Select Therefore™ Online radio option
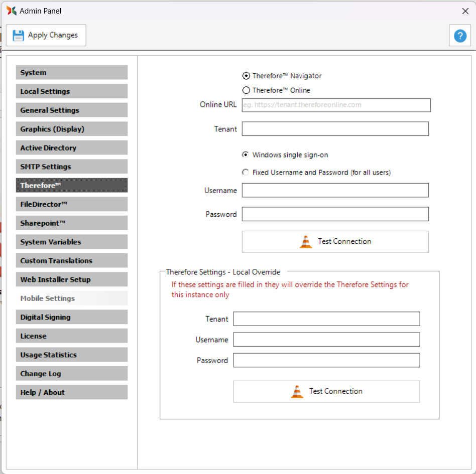Screen dimensions: 476x474 pyautogui.click(x=246, y=90)
